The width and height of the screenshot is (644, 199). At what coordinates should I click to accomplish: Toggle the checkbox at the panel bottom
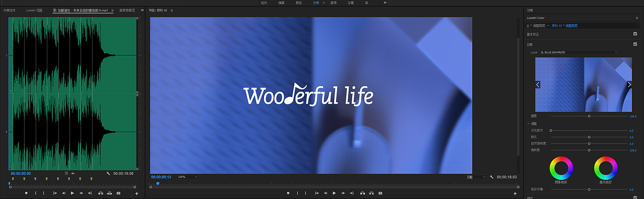(x=635, y=197)
